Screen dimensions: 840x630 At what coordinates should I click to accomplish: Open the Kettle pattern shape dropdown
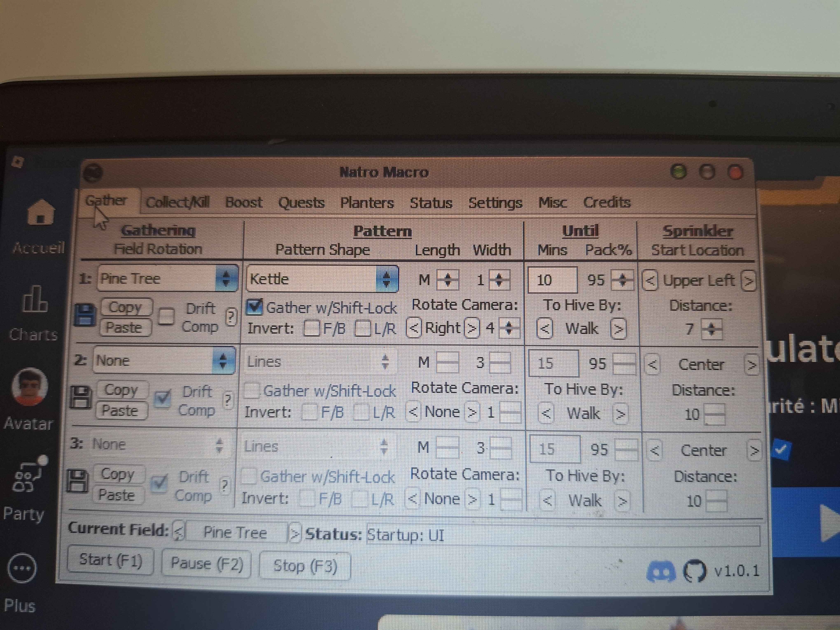tap(386, 279)
